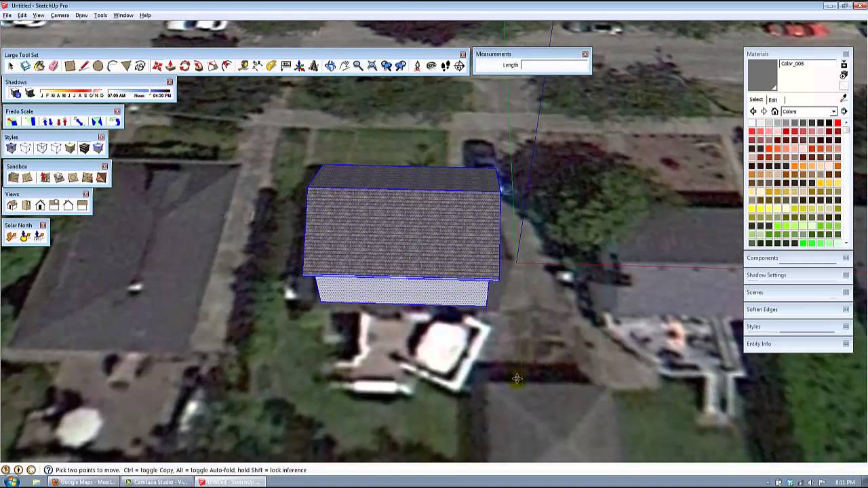Click the Materials back arrow

click(x=753, y=111)
